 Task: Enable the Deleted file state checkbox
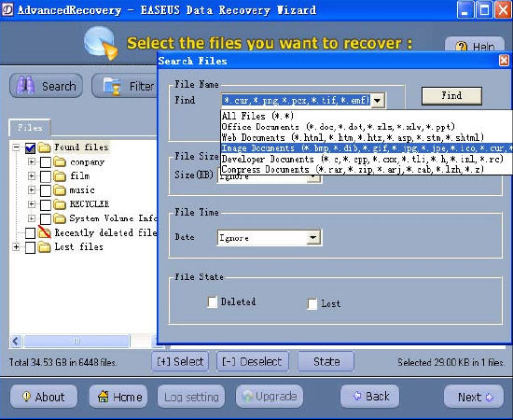[212, 301]
